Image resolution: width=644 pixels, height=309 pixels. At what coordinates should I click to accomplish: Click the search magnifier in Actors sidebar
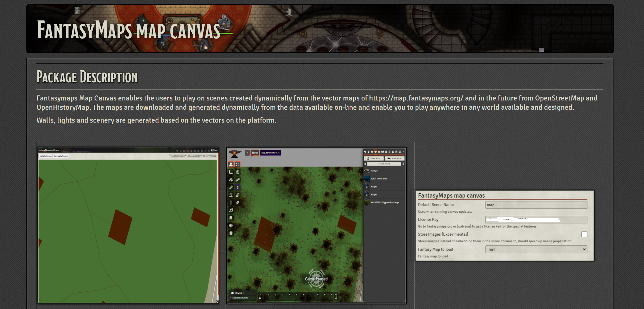tap(365, 164)
